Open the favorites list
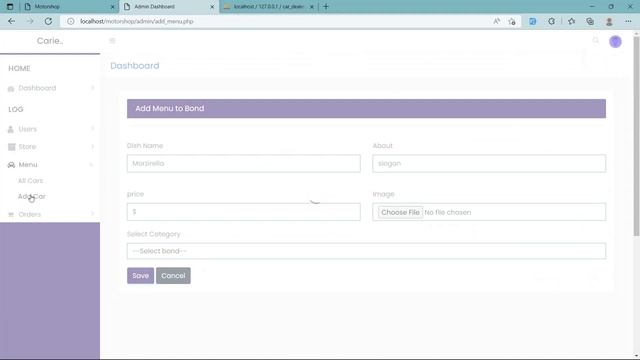Screen dimensions: 640x360 pyautogui.click(x=571, y=21)
